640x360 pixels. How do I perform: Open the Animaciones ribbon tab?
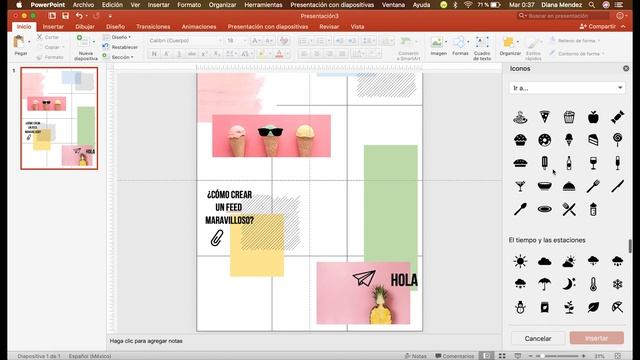pos(199,27)
